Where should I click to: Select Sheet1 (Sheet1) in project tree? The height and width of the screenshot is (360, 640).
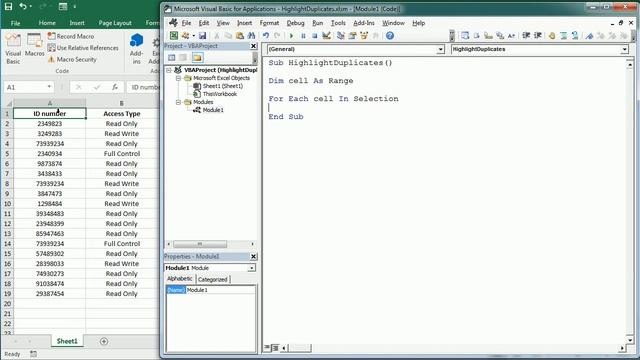point(222,86)
